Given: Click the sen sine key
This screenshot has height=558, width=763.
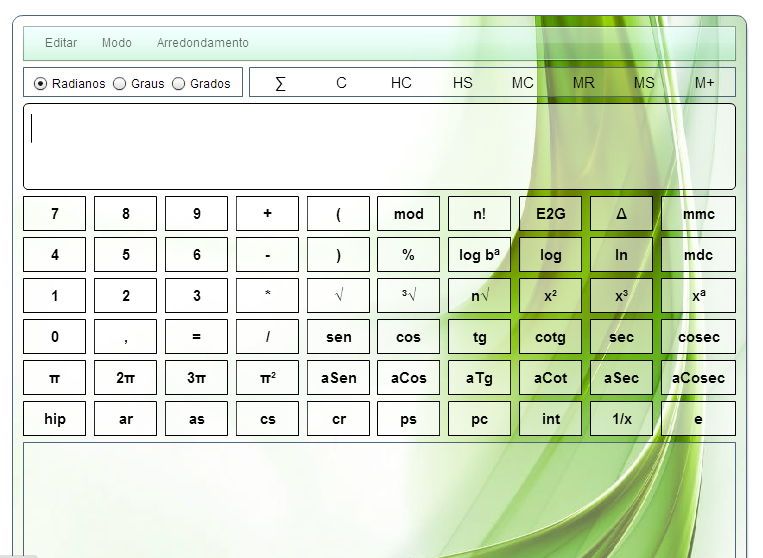Looking at the screenshot, I should (x=338, y=336).
